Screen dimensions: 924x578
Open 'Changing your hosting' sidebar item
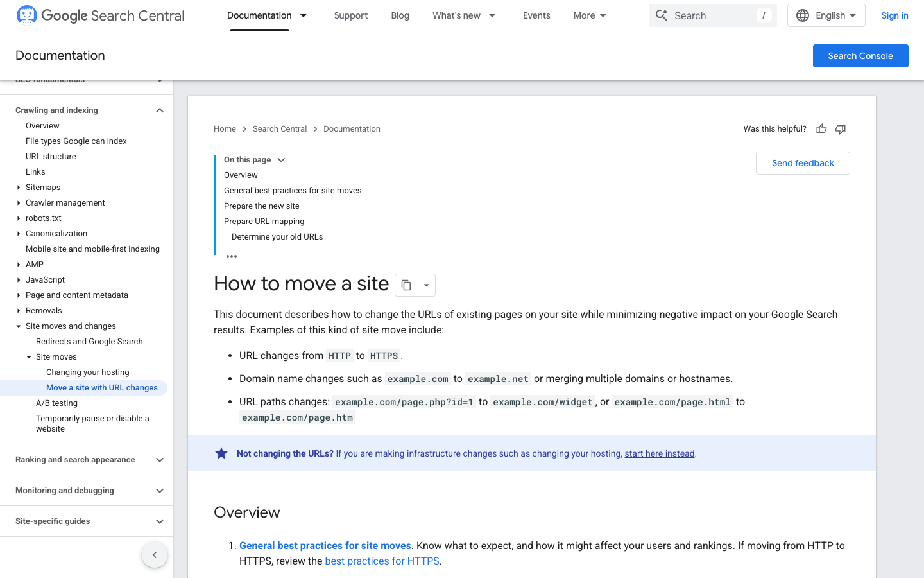[x=88, y=372]
